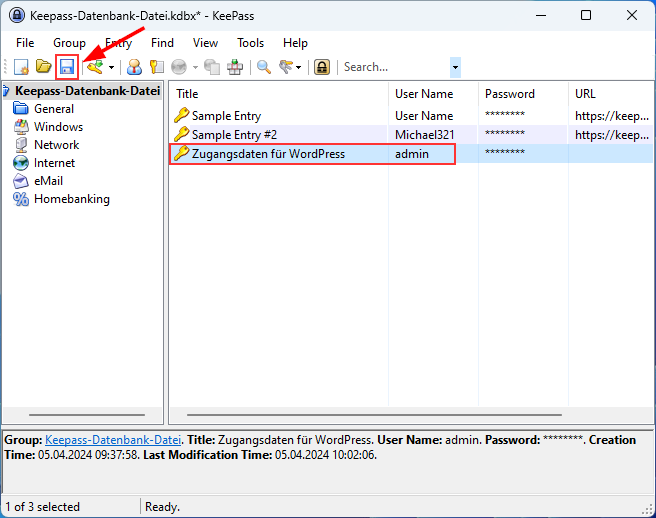
Task: Click the Windows group icon
Action: coord(21,127)
